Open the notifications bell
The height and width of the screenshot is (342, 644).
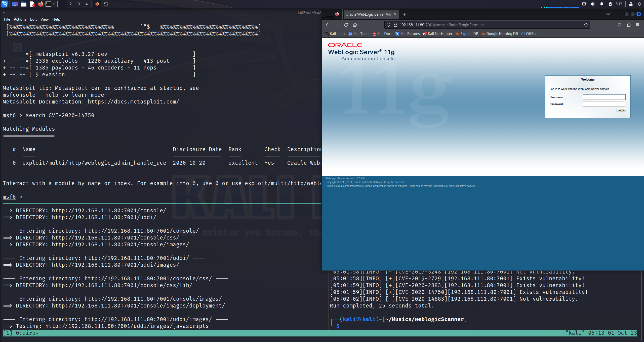(602, 4)
